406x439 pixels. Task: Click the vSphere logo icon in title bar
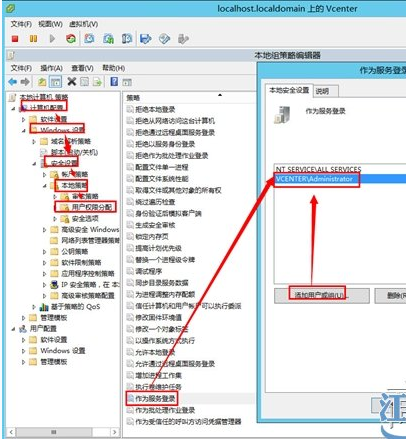pos(11,8)
